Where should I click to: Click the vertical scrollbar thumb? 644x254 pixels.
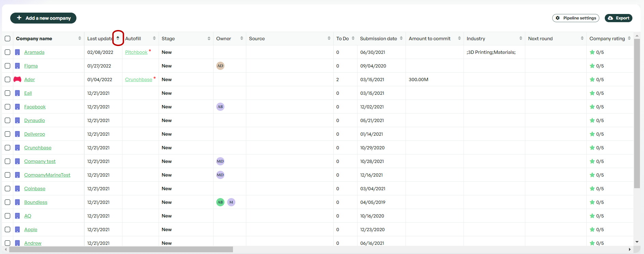pos(637,114)
